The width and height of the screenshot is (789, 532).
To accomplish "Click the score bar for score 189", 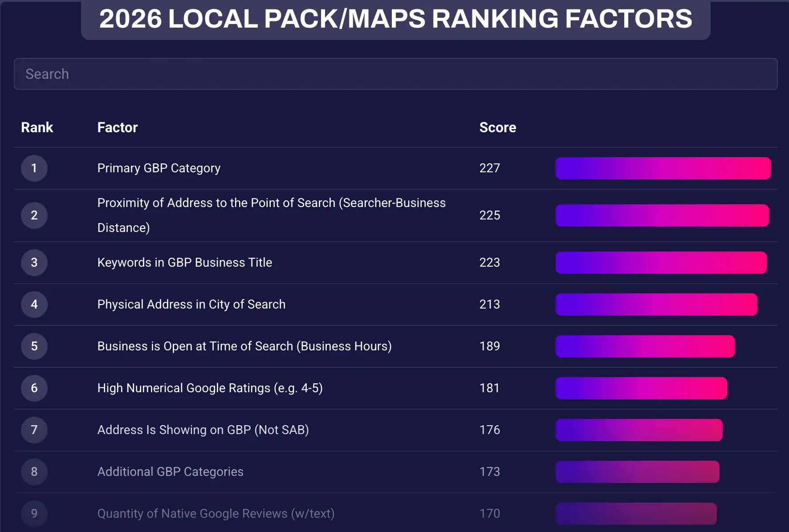I will point(645,346).
